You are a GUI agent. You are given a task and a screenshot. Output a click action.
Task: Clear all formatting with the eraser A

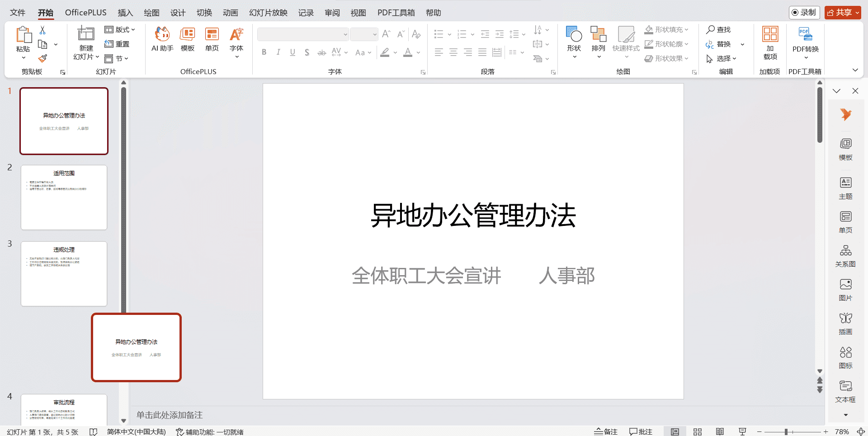(416, 34)
